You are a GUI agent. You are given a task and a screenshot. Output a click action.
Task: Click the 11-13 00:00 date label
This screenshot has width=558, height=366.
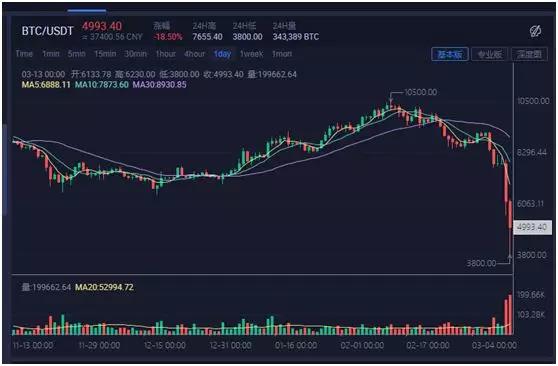pyautogui.click(x=33, y=345)
